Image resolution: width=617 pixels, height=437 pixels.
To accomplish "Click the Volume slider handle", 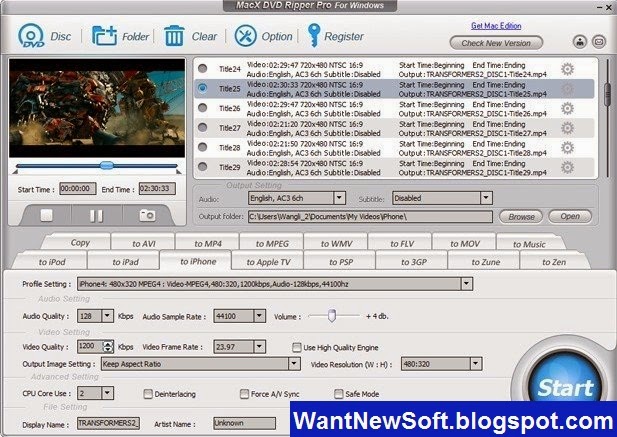I will 332,315.
